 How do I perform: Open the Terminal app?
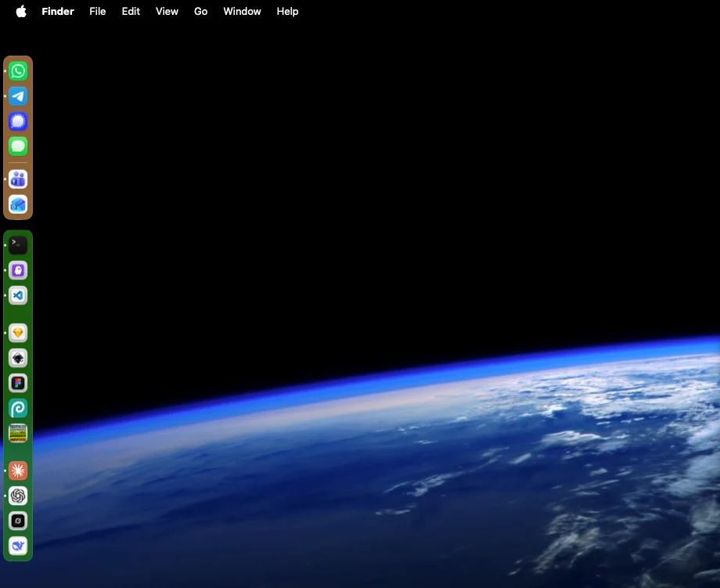point(18,245)
